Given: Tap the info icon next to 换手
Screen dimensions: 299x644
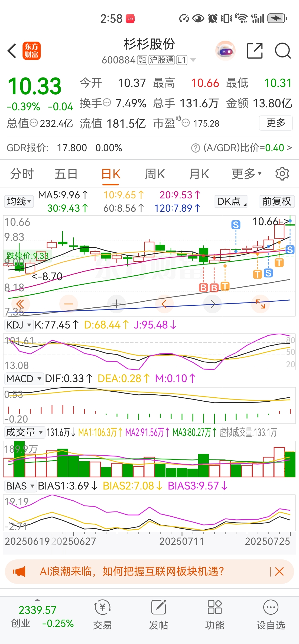Looking at the screenshot, I should pyautogui.click(x=107, y=103).
